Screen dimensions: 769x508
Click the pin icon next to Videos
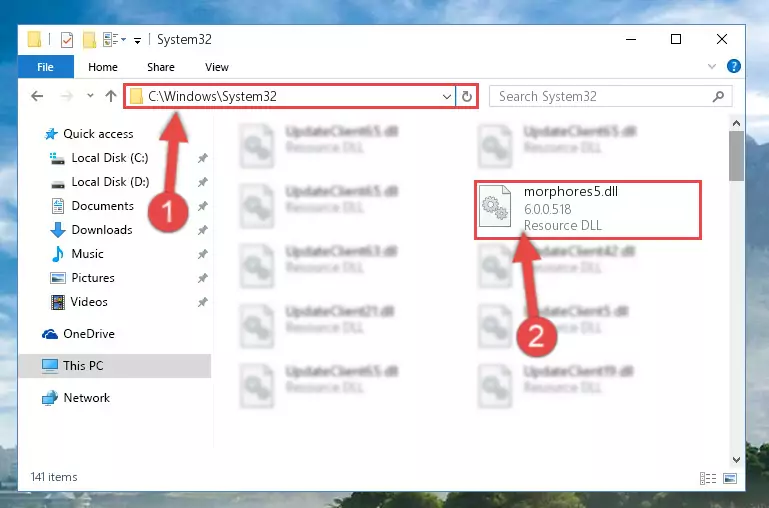tap(202, 302)
